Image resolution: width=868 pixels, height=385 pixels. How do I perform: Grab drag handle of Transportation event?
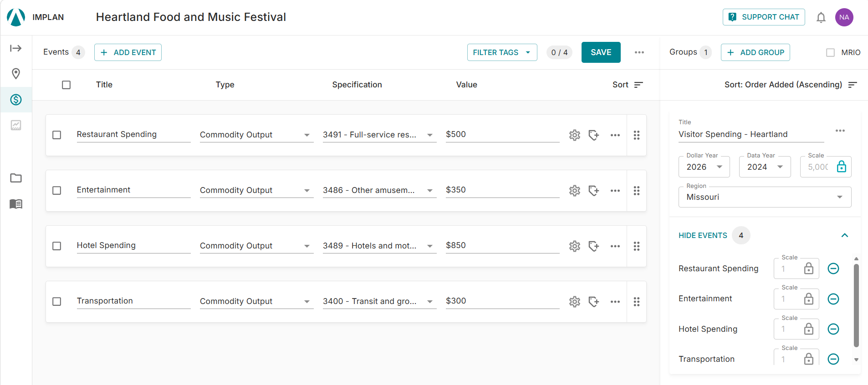click(x=637, y=302)
